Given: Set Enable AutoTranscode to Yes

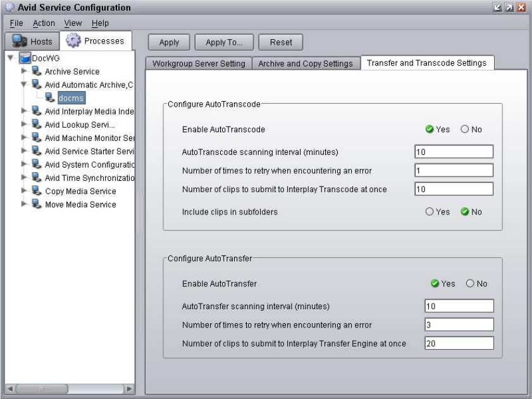Looking at the screenshot, I should coord(429,129).
